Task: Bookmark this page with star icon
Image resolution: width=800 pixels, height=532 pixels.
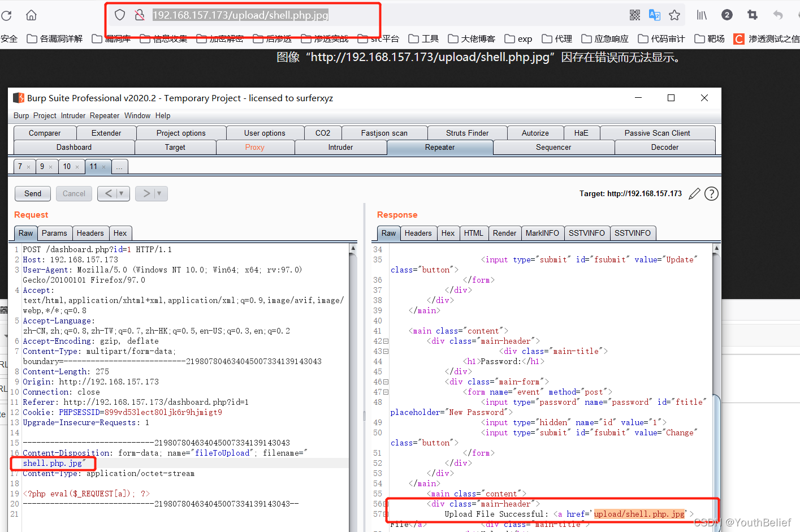Action: 674,15
